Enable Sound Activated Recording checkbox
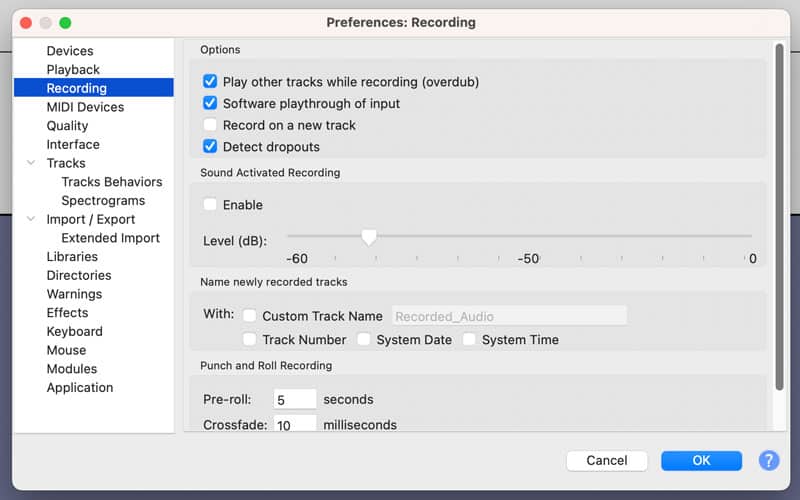Screen dimensions: 800x500 tap(210, 205)
